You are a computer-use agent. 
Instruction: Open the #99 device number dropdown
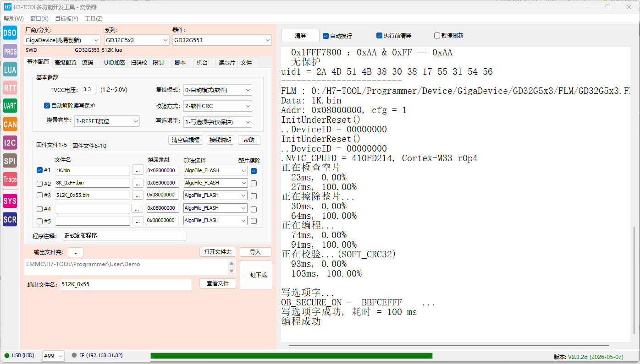pyautogui.click(x=53, y=356)
